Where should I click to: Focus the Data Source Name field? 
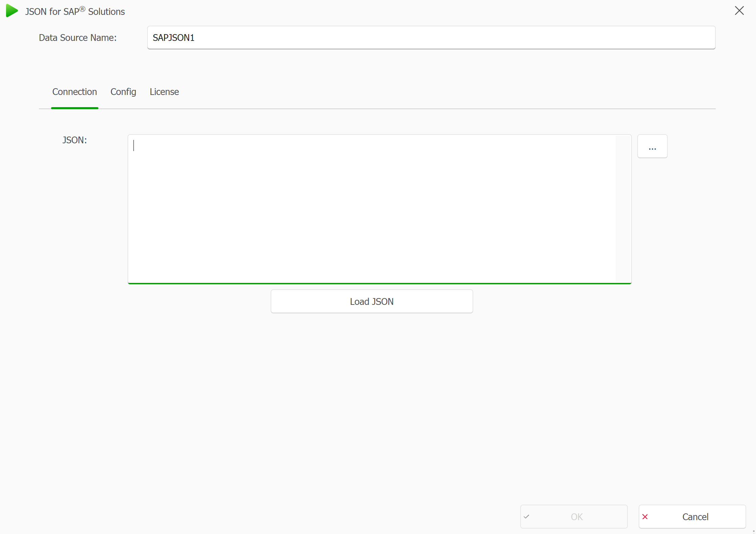point(431,38)
